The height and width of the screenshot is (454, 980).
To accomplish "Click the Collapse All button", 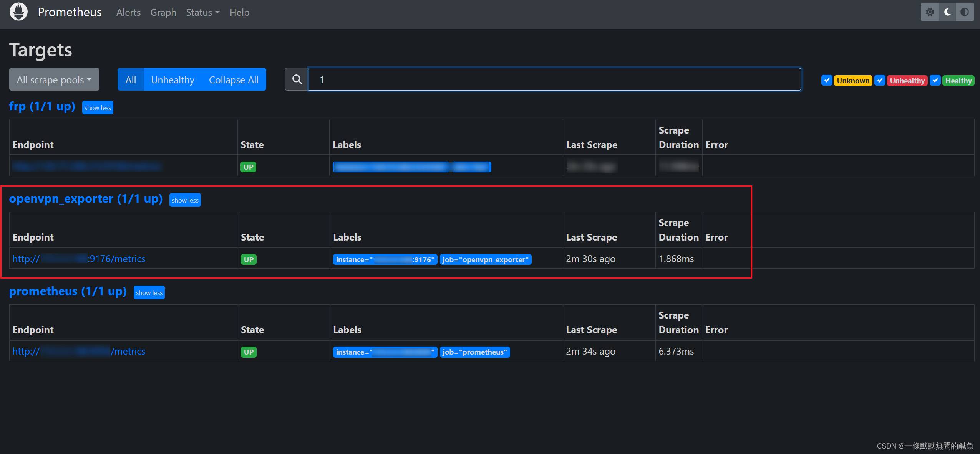I will 234,79.
